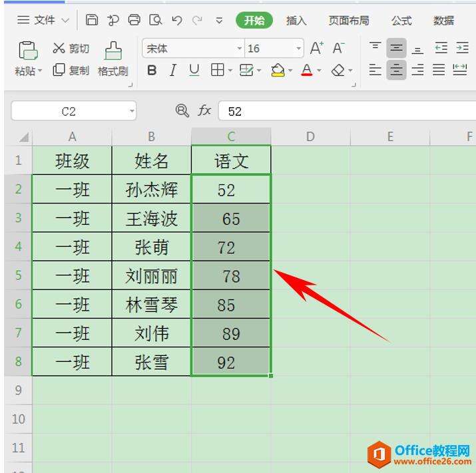Viewport: 476px width, 473px height.
Task: Open the clear eraser dropdown arrow
Action: click(350, 71)
